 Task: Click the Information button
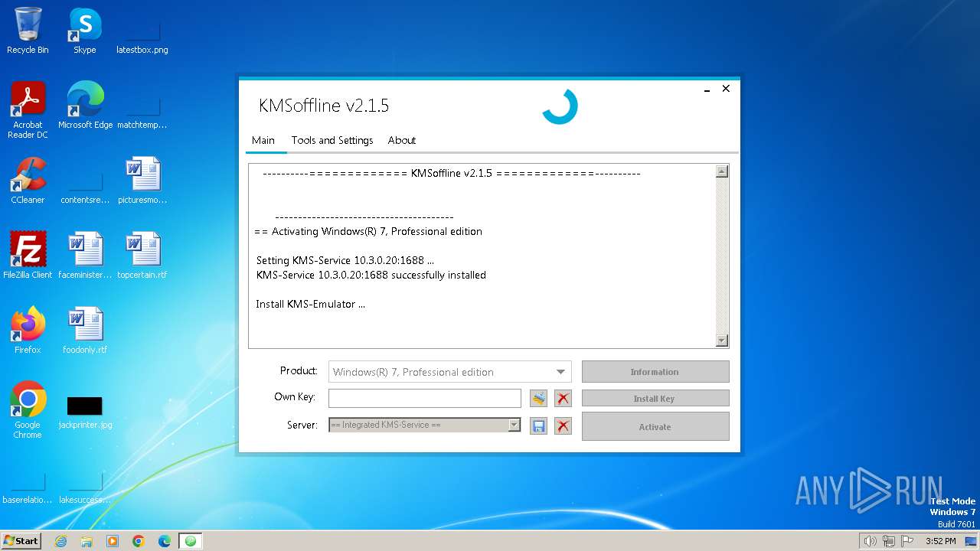[655, 372]
